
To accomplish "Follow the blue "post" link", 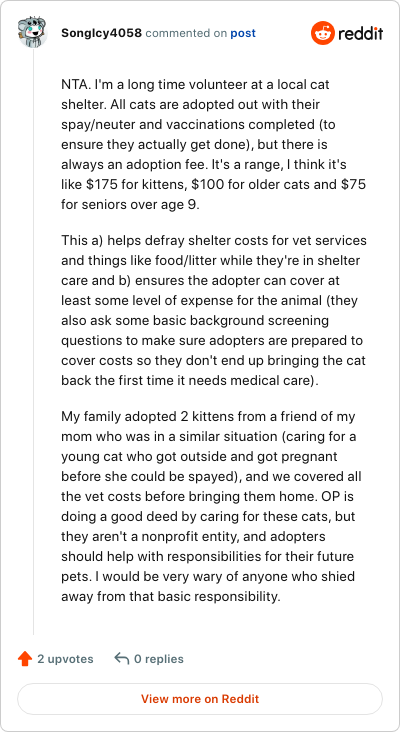I will point(243,34).
